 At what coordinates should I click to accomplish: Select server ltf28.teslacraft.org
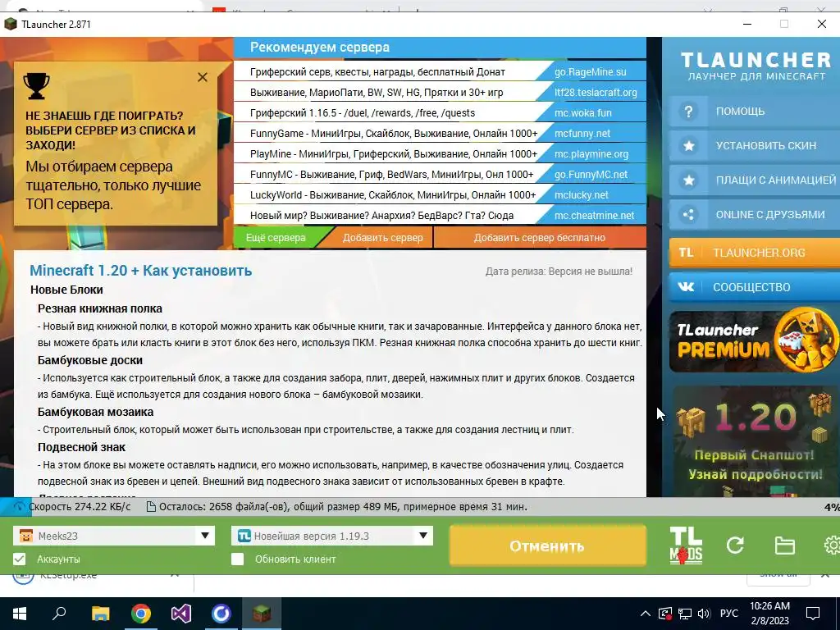point(596,92)
